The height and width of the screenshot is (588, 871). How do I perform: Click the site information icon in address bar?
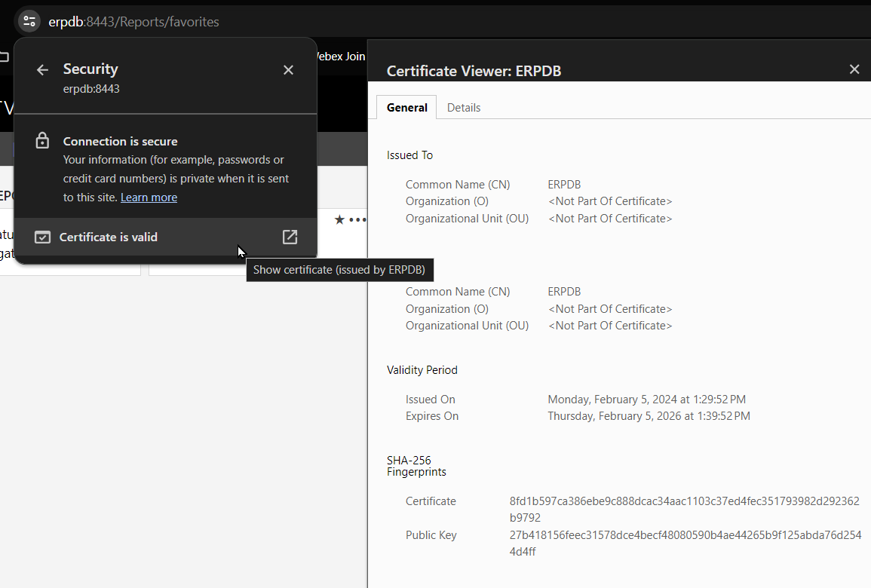point(29,22)
